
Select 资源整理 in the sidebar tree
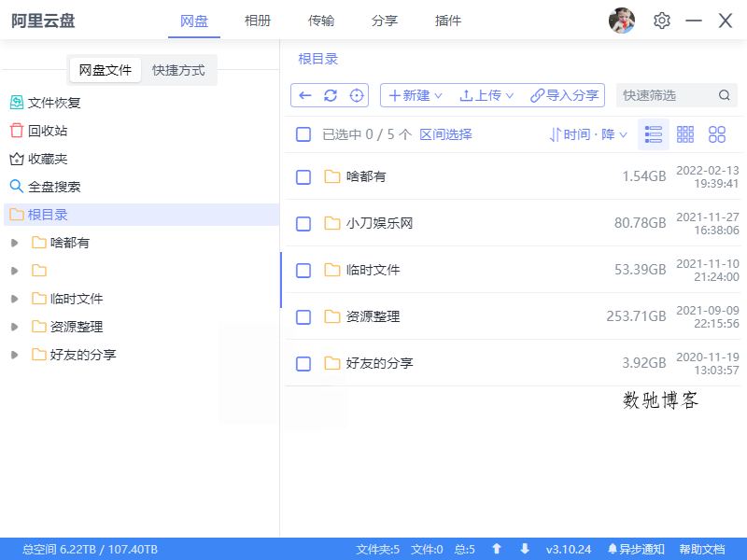(77, 327)
